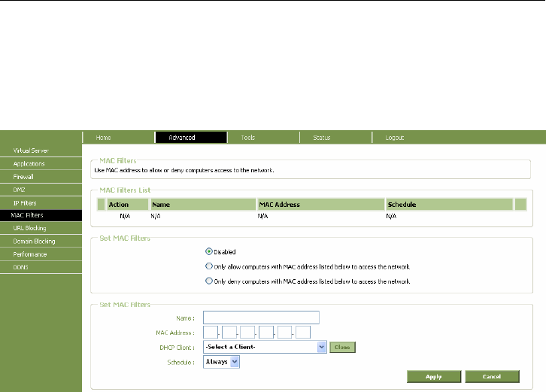Go to the Status tab

point(322,138)
